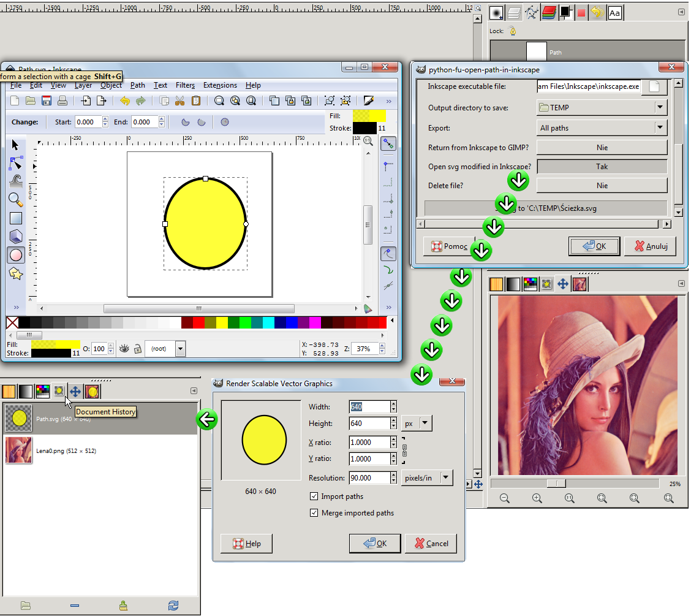The width and height of the screenshot is (691, 616).
Task: Open GIMP top dock tab menu arrow
Action: click(x=681, y=12)
